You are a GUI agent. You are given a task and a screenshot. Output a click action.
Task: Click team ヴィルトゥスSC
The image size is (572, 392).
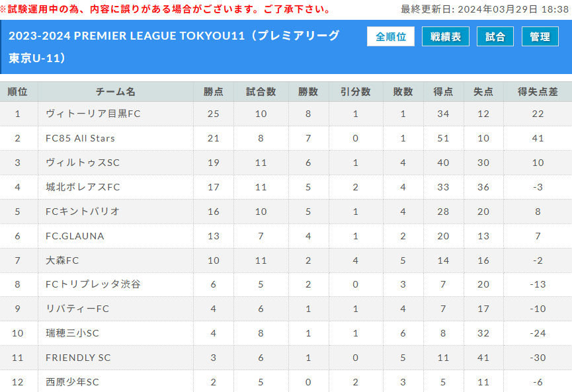[83, 163]
